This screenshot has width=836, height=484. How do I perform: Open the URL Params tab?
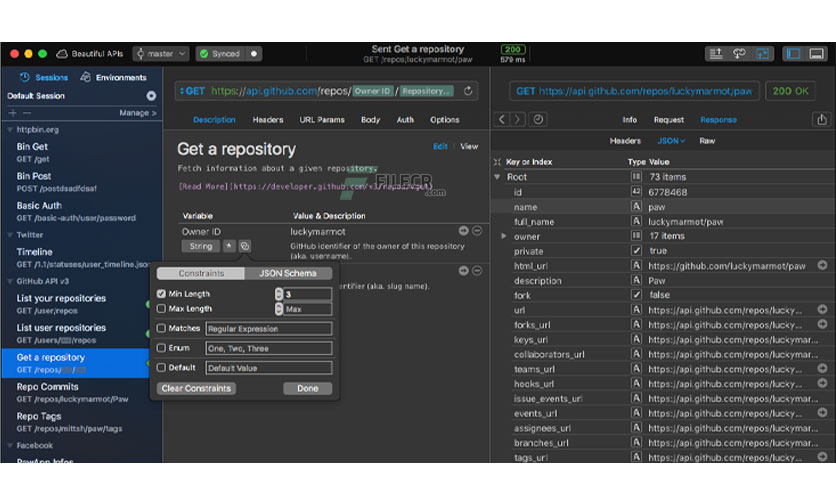click(x=322, y=120)
